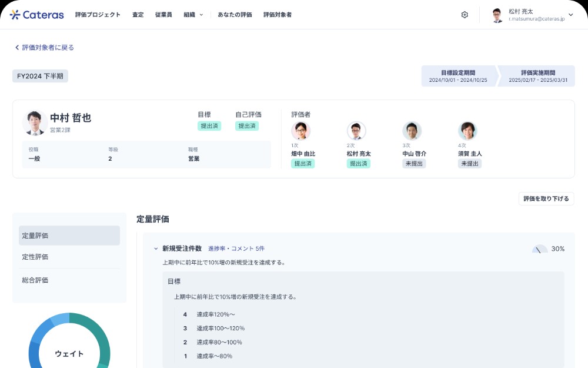588x368 pixels.
Task: Expand the user account dropdown chevron
Action: pos(570,15)
